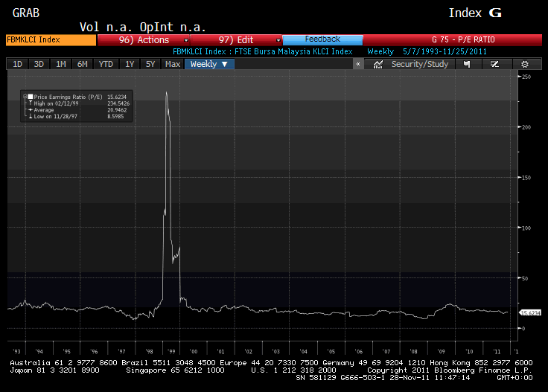
Task: Select the 5Y range tab
Action: pos(150,64)
